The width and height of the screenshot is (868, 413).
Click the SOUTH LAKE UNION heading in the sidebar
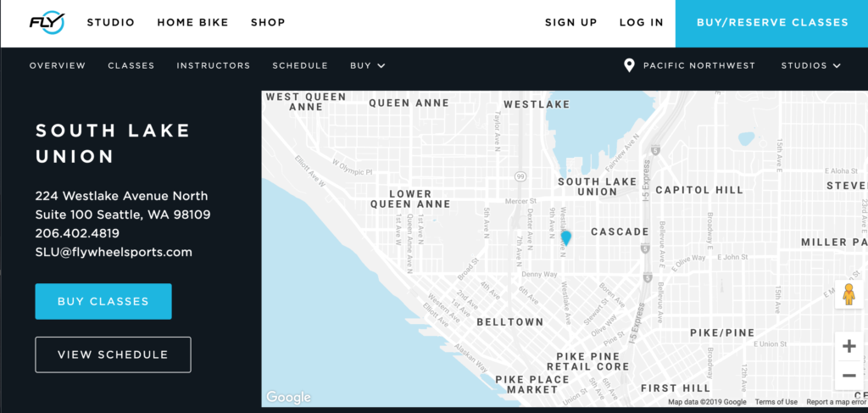tap(113, 144)
